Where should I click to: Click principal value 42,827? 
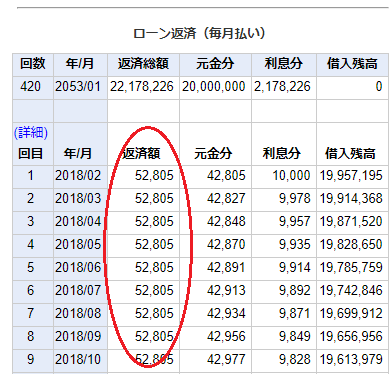(x=226, y=199)
